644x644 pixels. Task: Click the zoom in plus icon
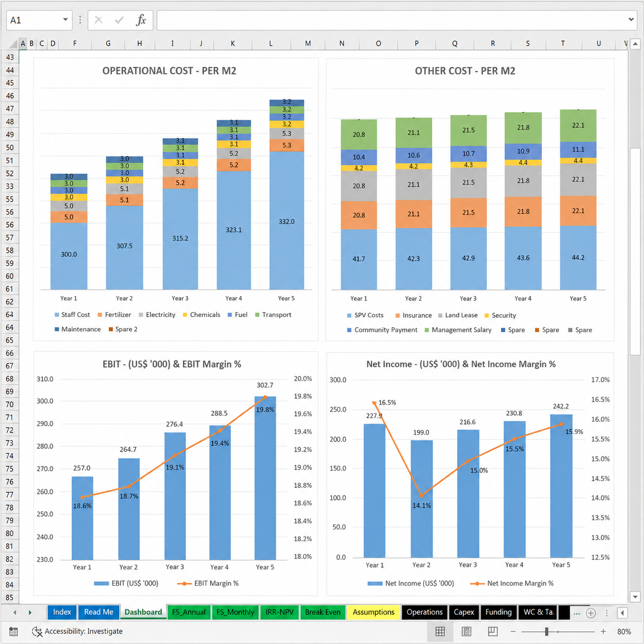[603, 631]
